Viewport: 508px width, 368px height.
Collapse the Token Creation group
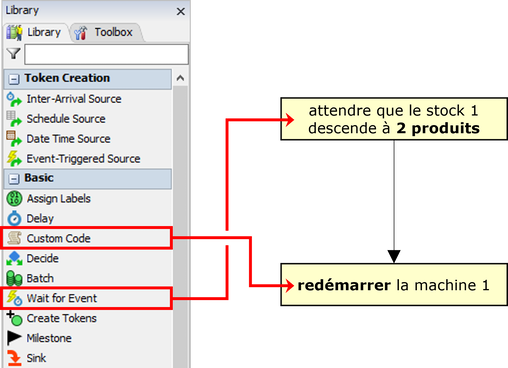tap(14, 79)
